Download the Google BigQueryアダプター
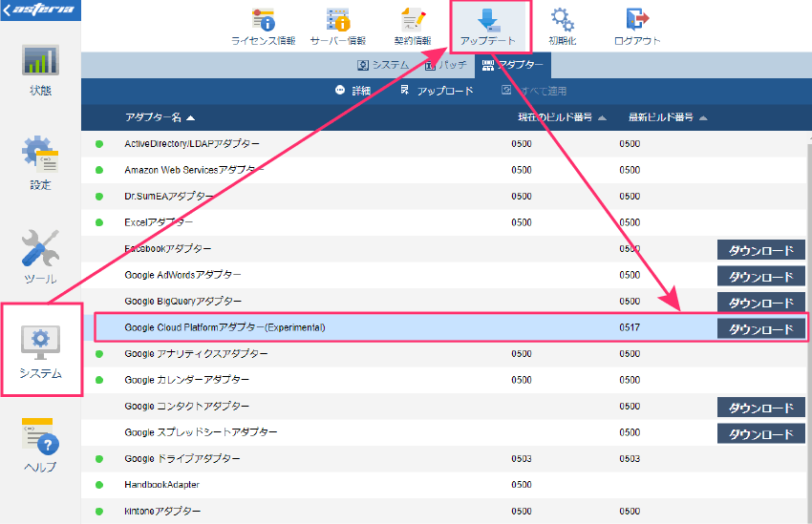Image resolution: width=812 pixels, height=524 pixels. [x=760, y=303]
